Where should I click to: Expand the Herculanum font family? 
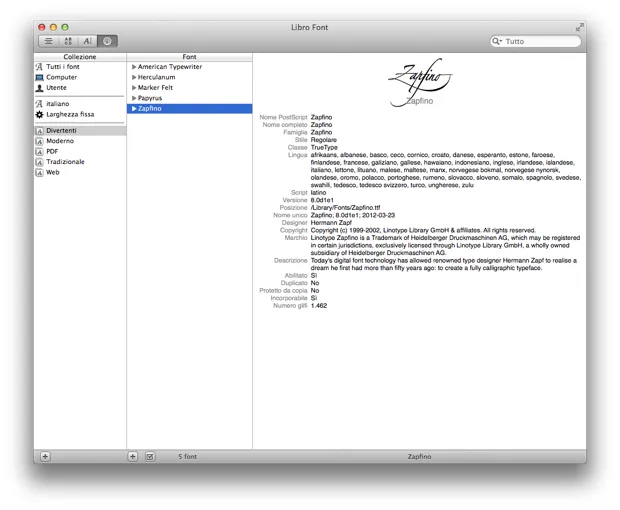point(134,77)
